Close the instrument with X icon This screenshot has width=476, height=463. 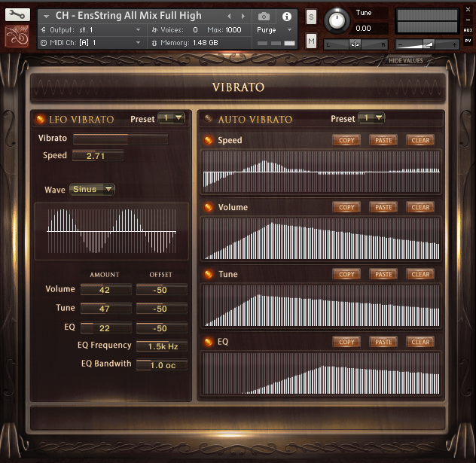pyautogui.click(x=468, y=10)
